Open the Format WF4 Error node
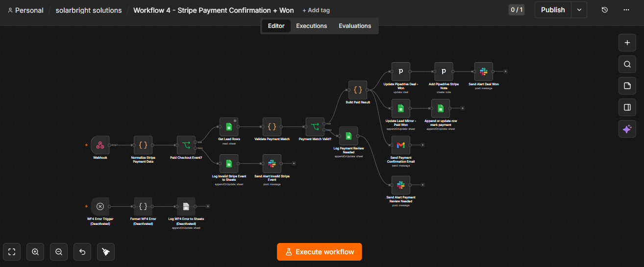 pyautogui.click(x=143, y=206)
